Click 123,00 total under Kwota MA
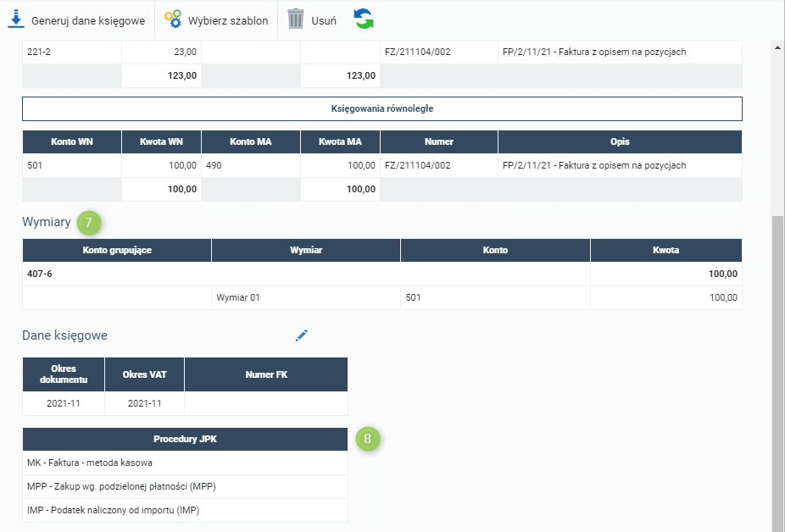Screen dimensions: 785x532 point(341,75)
